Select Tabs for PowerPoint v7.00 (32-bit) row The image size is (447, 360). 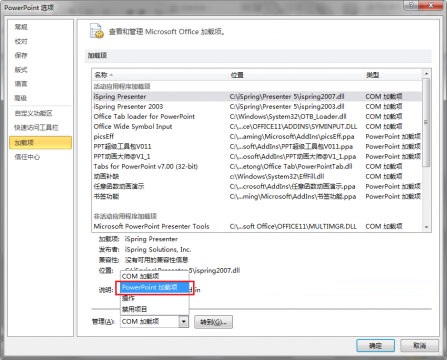tap(257, 167)
